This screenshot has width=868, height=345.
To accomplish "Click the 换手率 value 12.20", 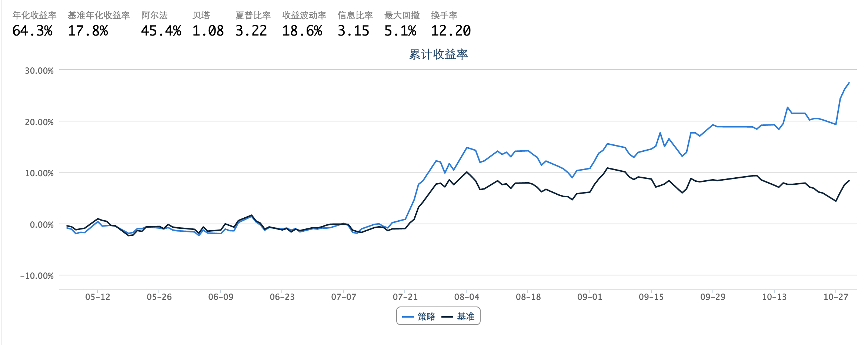I will [451, 31].
